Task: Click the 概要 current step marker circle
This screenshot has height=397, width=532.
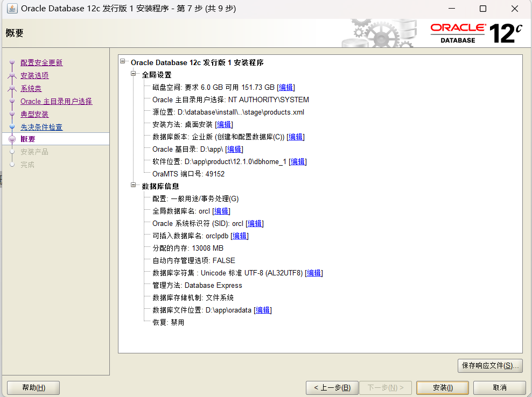Action: coord(12,139)
